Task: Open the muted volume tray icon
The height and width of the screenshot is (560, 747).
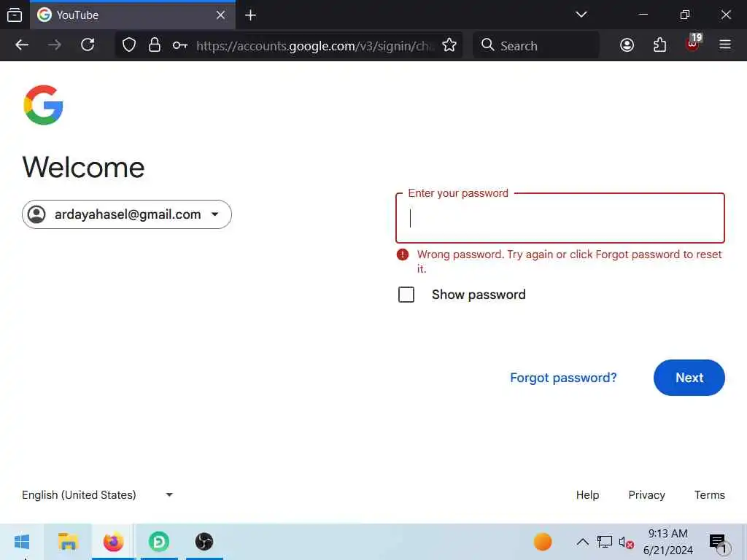Action: [626, 542]
